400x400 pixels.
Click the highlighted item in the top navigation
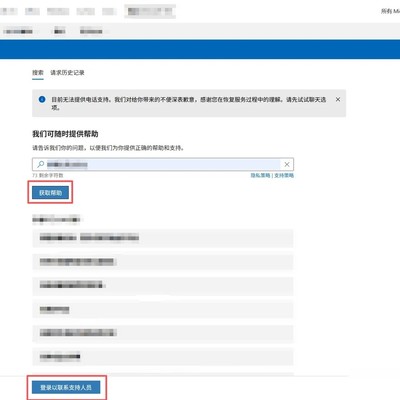click(150, 12)
